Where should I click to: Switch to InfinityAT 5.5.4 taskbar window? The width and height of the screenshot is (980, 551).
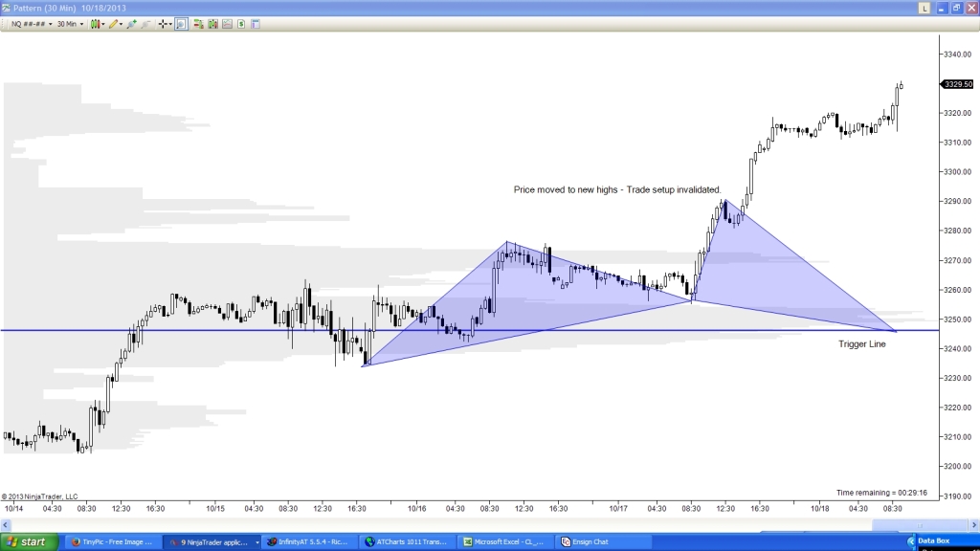(310, 541)
